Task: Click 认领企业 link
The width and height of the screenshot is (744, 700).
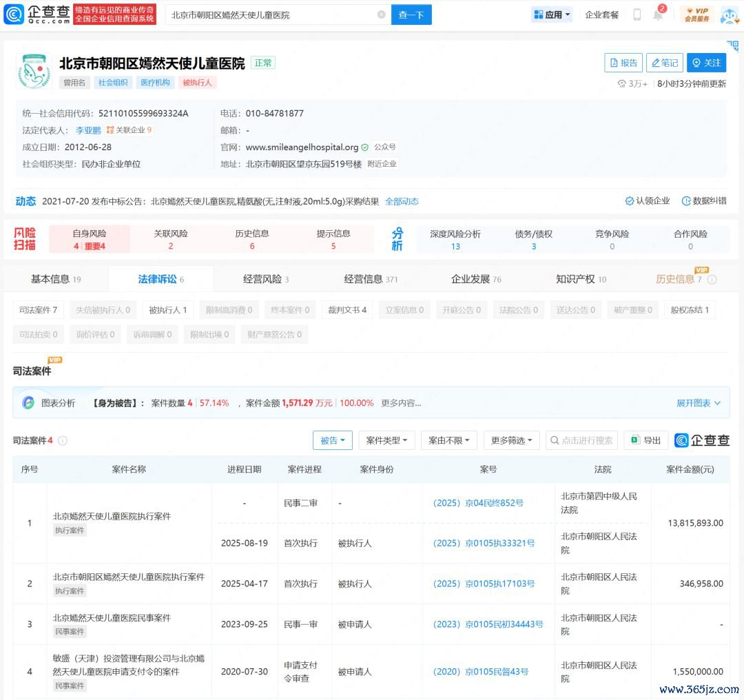Action: 648,200
